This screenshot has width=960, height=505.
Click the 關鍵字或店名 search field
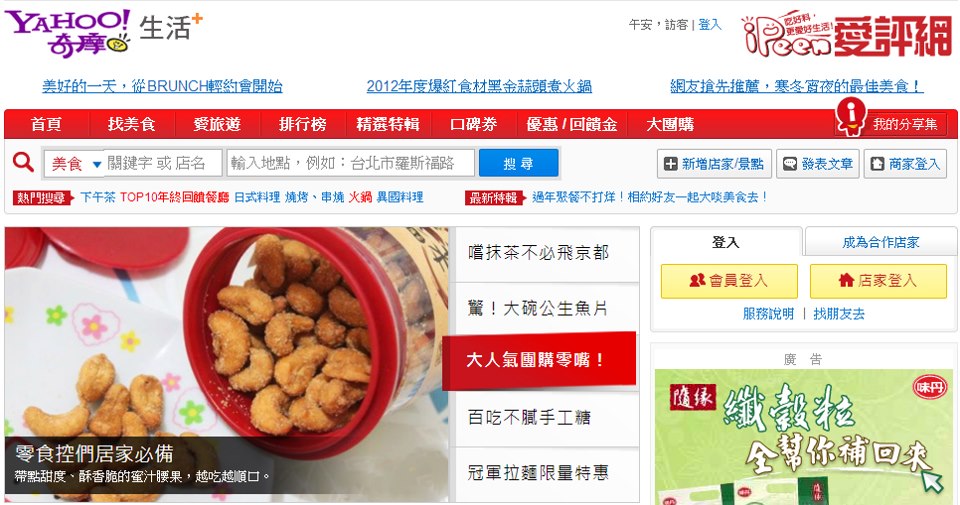[x=162, y=163]
